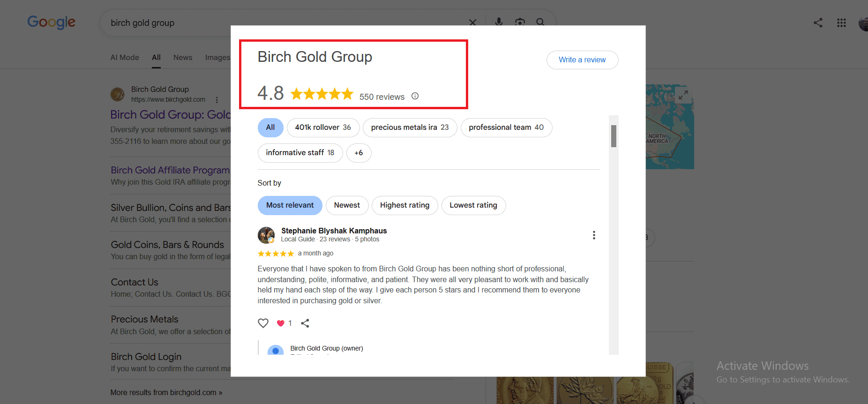Switch to the AI Mode tab
Image resolution: width=868 pixels, height=404 pixels.
click(x=125, y=57)
